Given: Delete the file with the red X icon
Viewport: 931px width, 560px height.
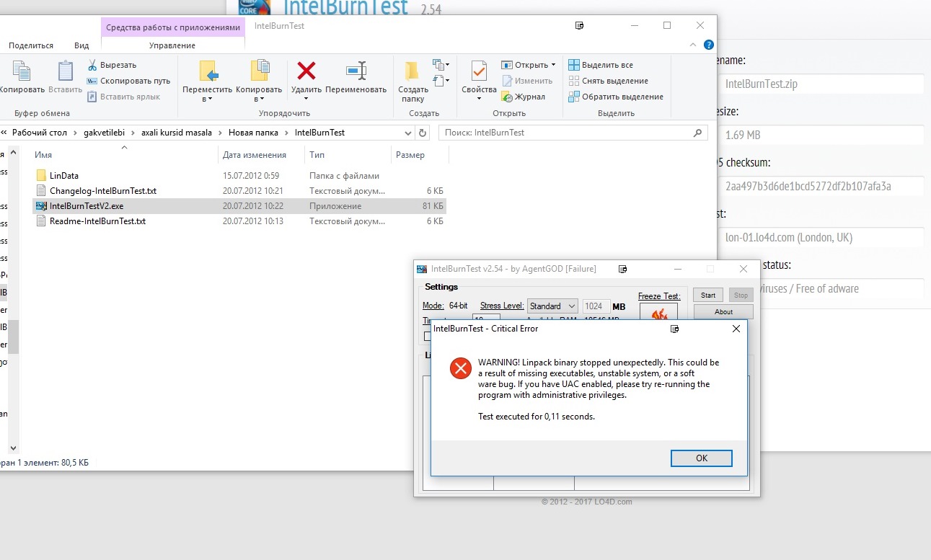Looking at the screenshot, I should pyautogui.click(x=306, y=71).
